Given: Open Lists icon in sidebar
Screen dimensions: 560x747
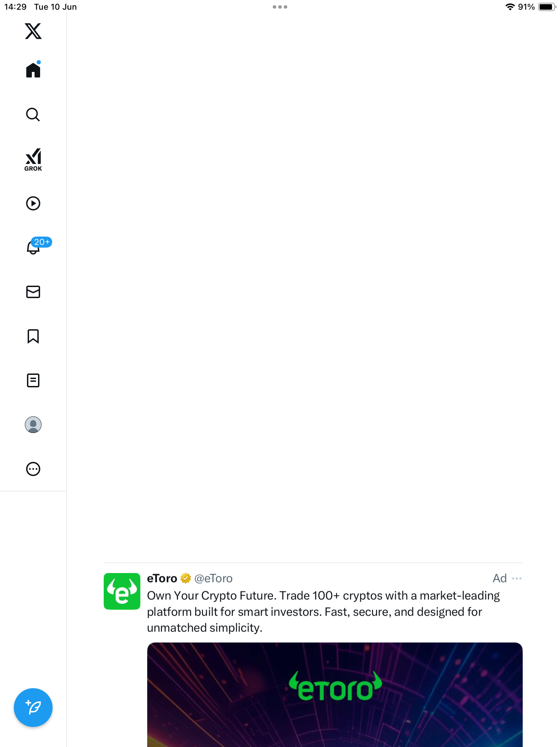Looking at the screenshot, I should (33, 380).
